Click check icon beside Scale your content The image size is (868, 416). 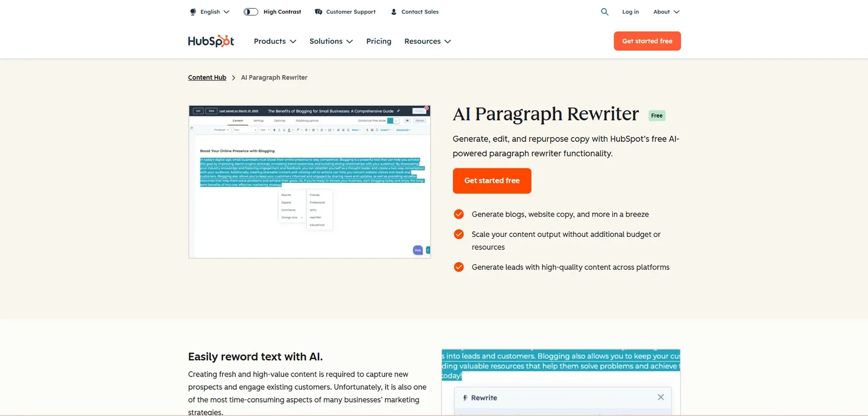459,234
